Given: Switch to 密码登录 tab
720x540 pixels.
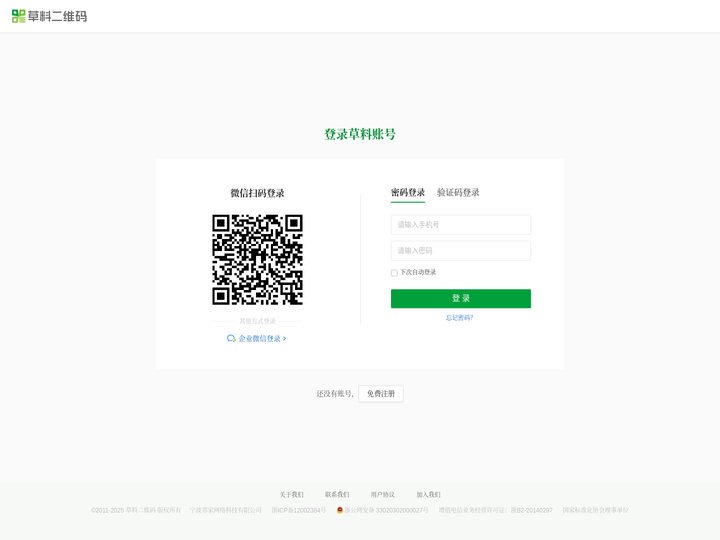Looking at the screenshot, I should click(408, 192).
